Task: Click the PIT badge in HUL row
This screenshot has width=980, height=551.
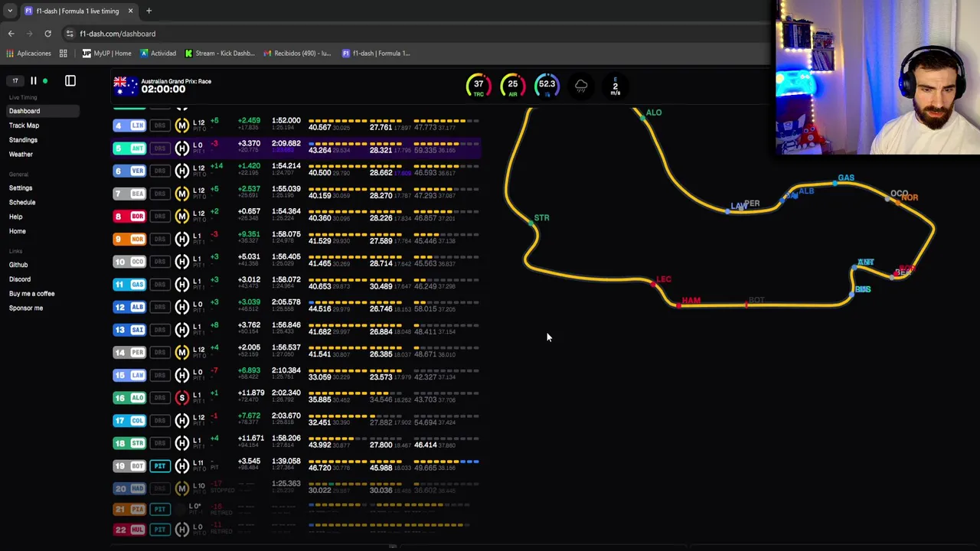Action: point(159,530)
